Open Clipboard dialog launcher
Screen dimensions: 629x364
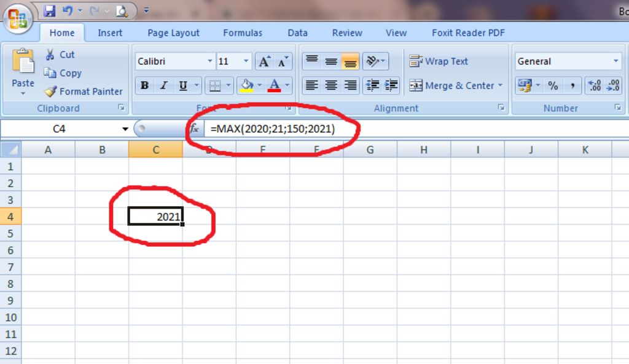coord(122,107)
